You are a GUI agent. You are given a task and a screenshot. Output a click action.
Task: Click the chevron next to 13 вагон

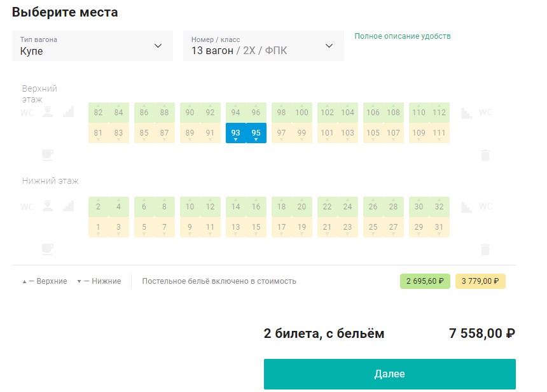tap(329, 46)
